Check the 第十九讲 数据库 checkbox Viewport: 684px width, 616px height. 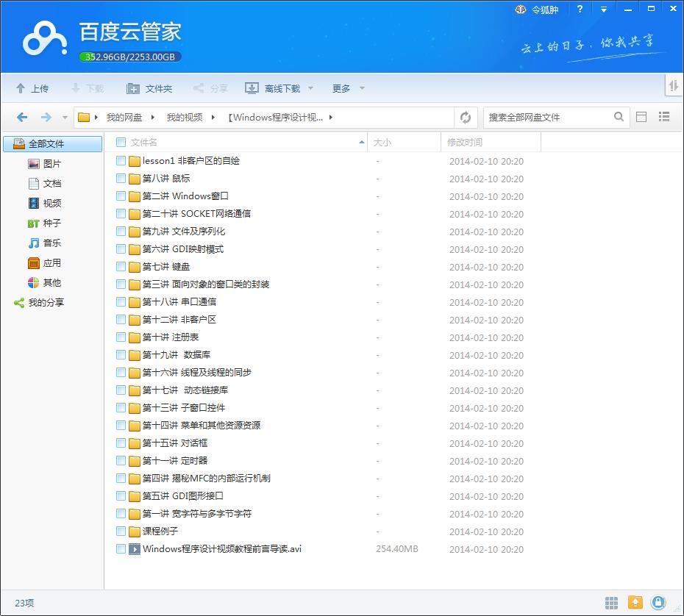[121, 355]
